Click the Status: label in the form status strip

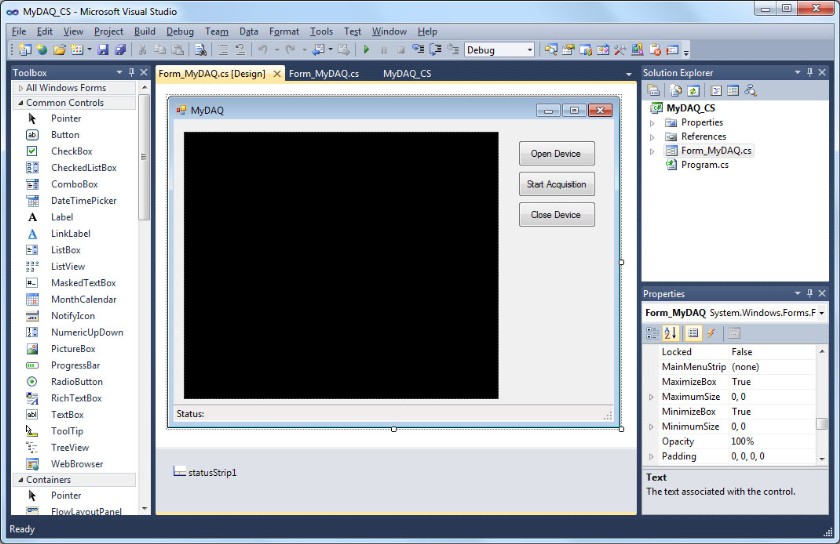coord(190,414)
